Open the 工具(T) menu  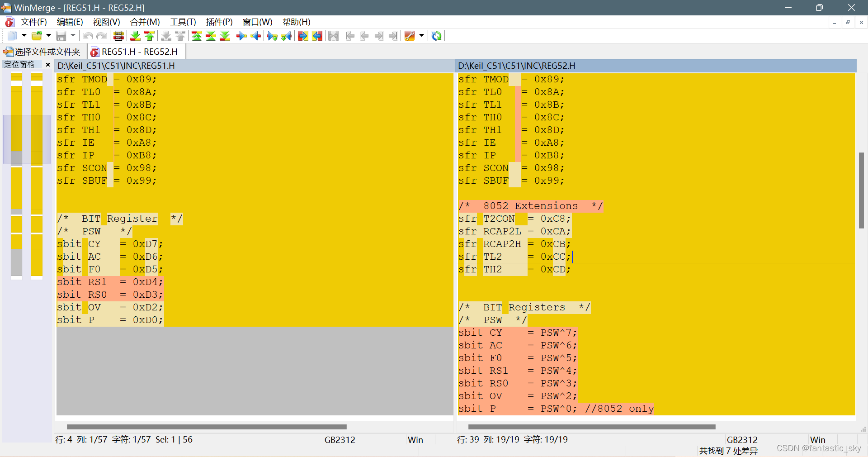(183, 22)
